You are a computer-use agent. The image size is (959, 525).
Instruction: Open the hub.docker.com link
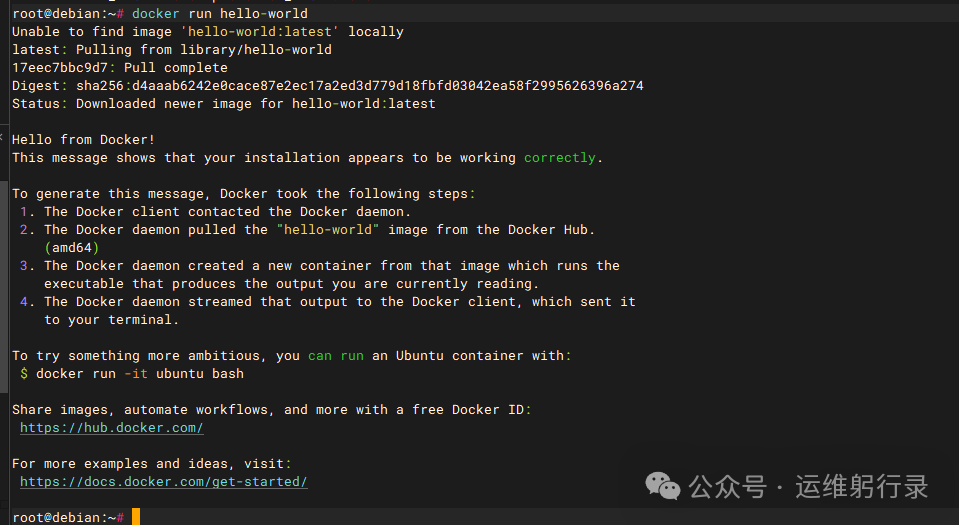point(112,428)
